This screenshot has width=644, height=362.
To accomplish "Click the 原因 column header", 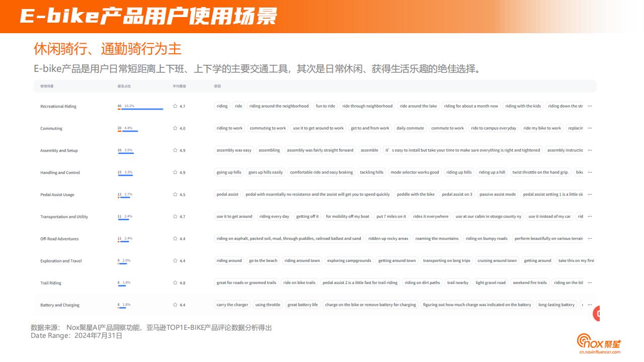I will (x=217, y=86).
